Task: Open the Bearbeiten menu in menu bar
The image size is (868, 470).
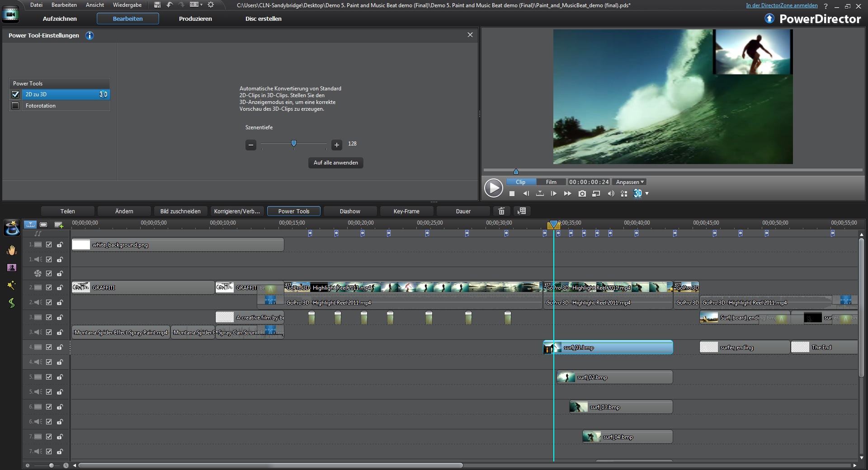Action: 64,5
